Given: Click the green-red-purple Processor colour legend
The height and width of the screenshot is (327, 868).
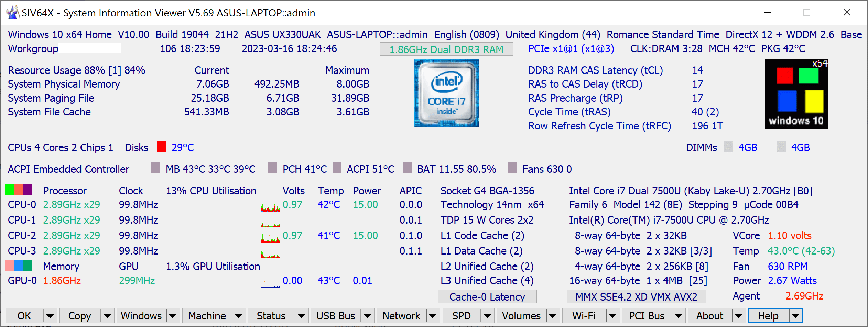Looking at the screenshot, I should 19,190.
